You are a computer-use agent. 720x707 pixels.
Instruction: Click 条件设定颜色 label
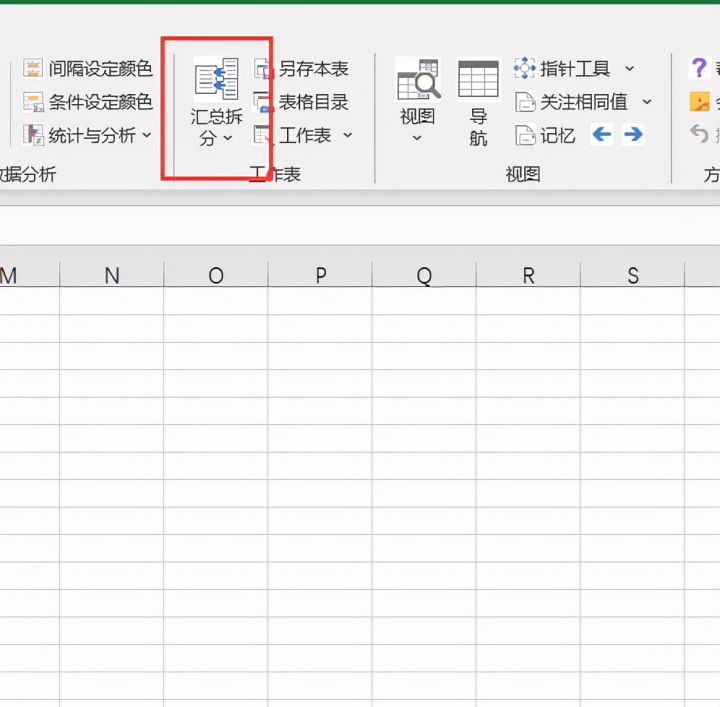pos(100,102)
